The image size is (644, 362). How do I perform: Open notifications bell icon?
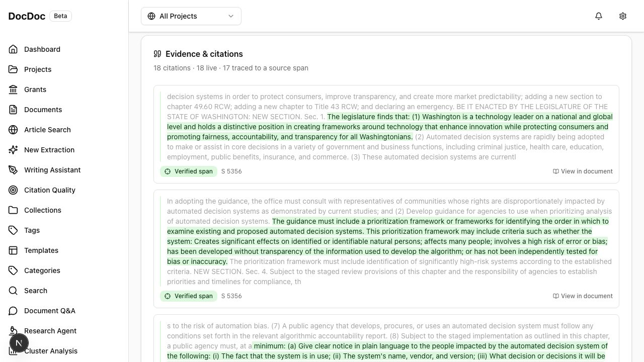click(x=599, y=16)
